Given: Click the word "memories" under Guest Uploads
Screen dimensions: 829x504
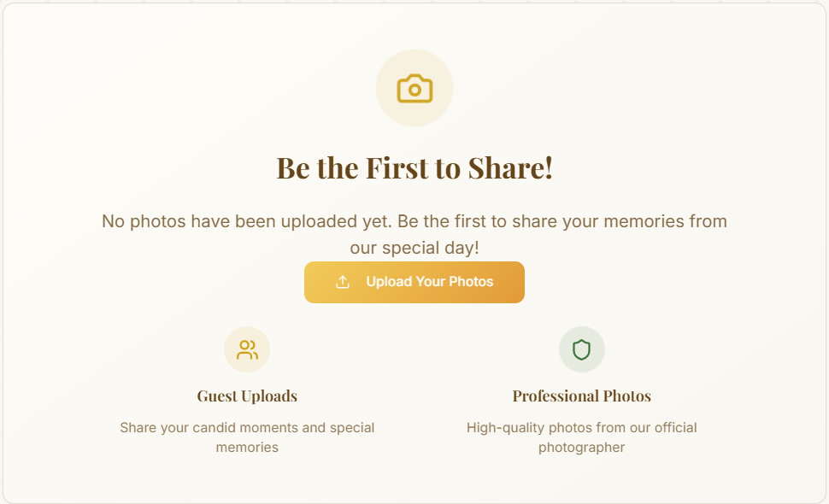Looking at the screenshot, I should coord(247,448).
